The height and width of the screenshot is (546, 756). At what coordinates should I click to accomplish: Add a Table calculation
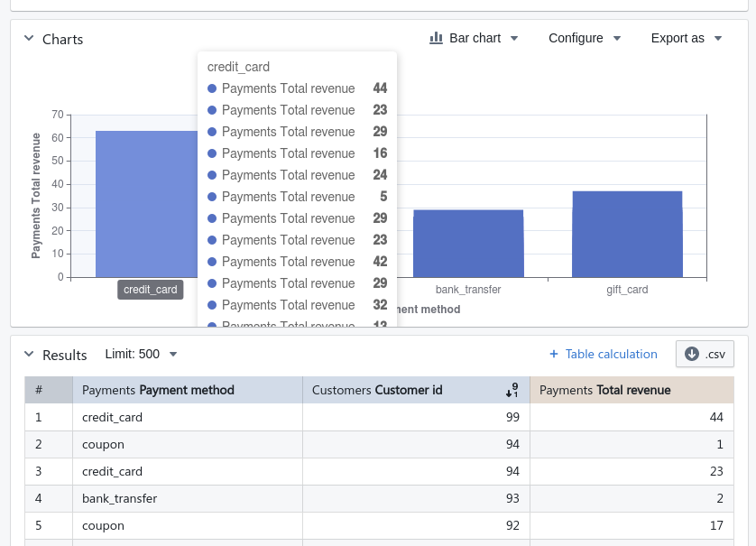603,354
